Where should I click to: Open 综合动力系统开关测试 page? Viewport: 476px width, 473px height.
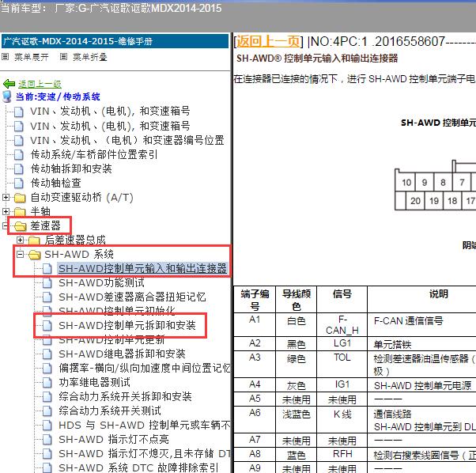110,411
